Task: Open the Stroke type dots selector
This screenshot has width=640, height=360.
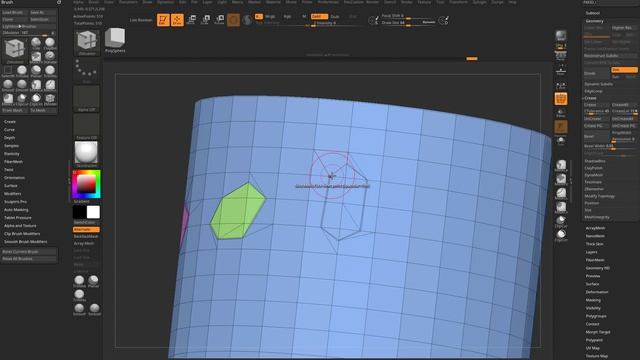Action: point(86,70)
